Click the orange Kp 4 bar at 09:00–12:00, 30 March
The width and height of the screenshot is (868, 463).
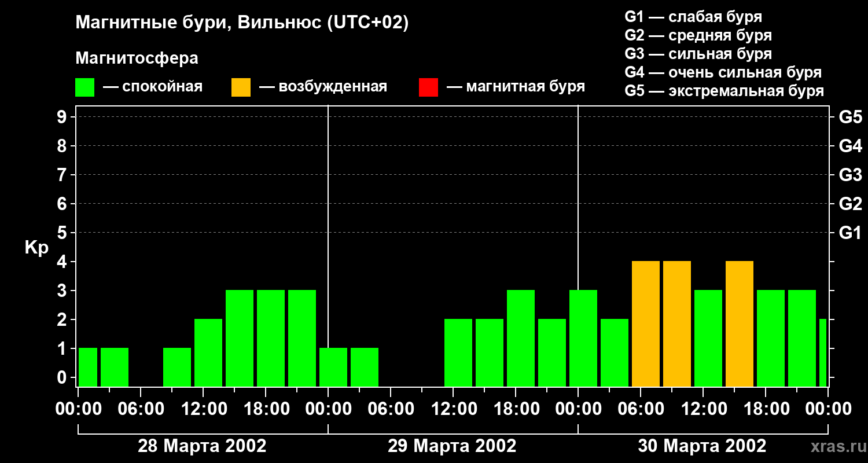click(677, 324)
